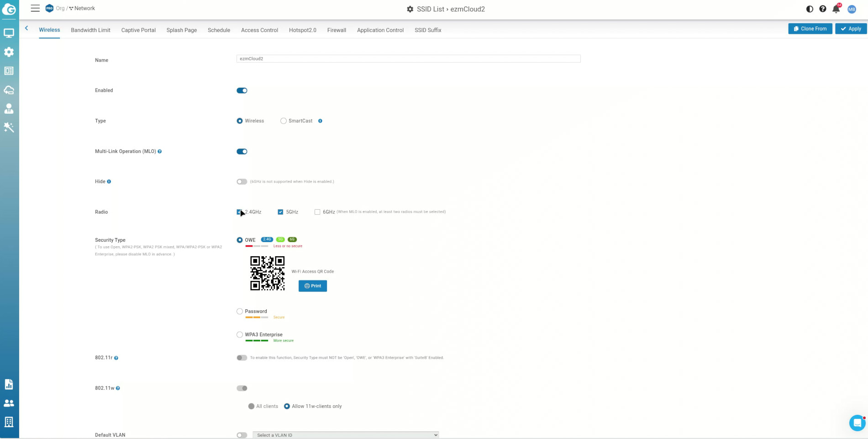Image resolution: width=868 pixels, height=439 pixels.
Task: Toggle the Hide SSID switch
Action: [242, 182]
